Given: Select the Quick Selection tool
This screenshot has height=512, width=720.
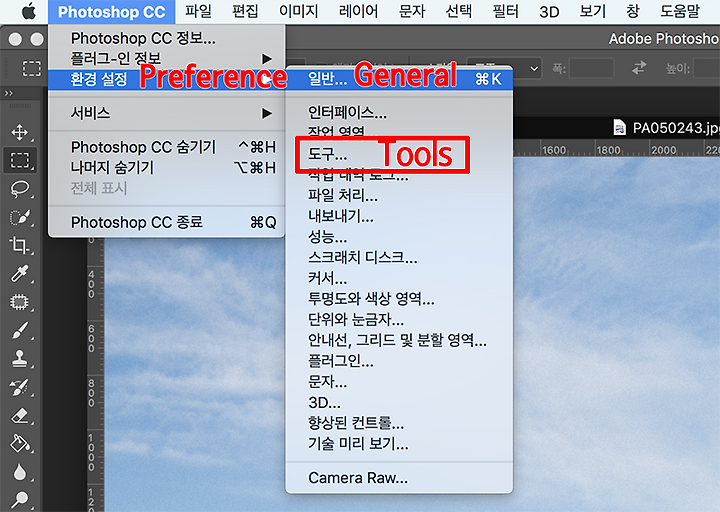Looking at the screenshot, I should point(20,217).
